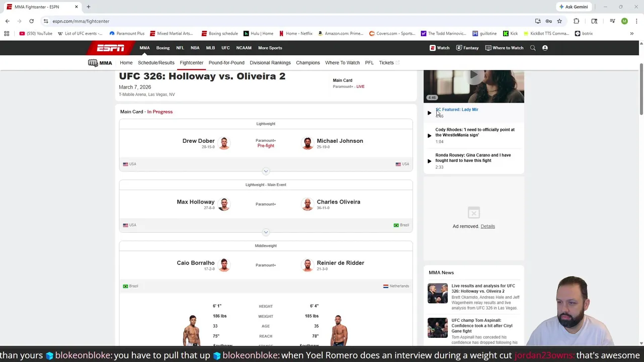644x362 pixels.
Task: Open the ESPN user account icon
Action: 545,48
